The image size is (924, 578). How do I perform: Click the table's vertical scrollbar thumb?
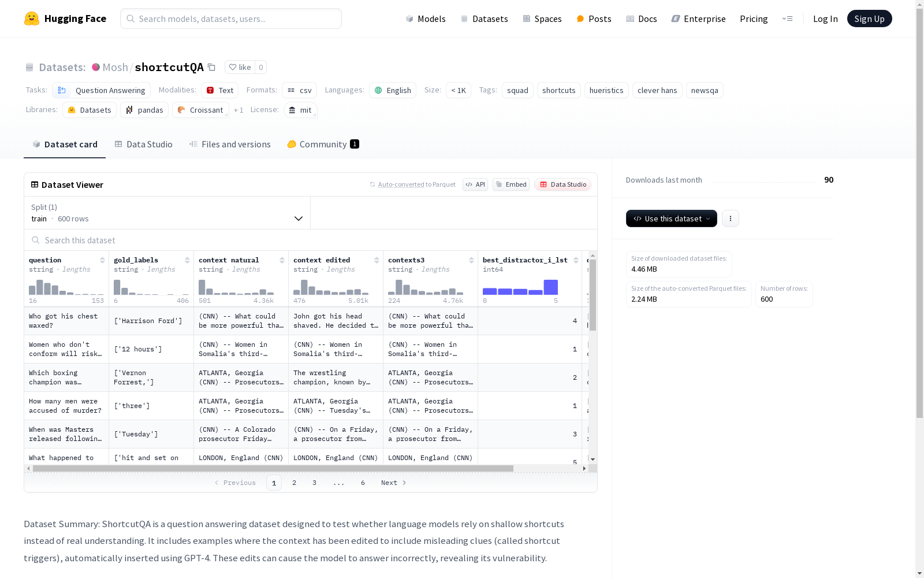point(593,295)
